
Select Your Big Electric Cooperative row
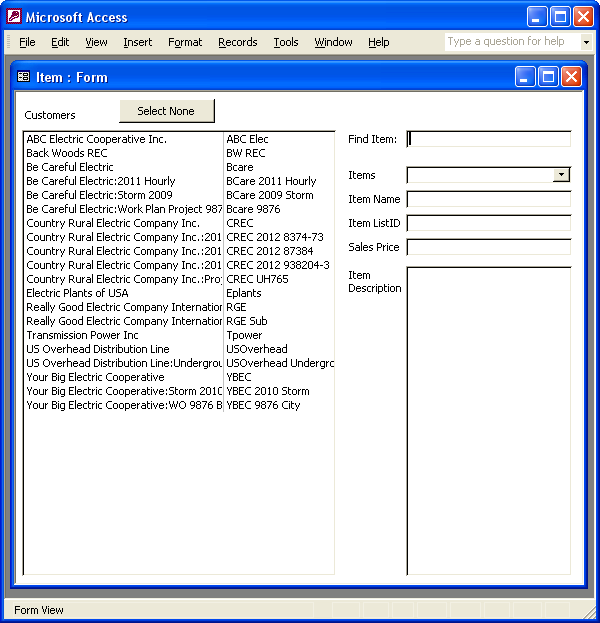(x=179, y=377)
